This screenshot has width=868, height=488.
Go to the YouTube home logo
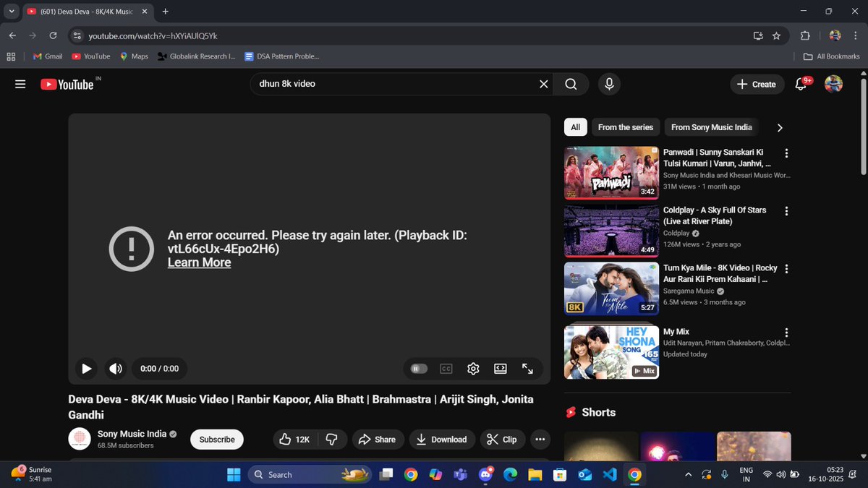[x=67, y=85]
